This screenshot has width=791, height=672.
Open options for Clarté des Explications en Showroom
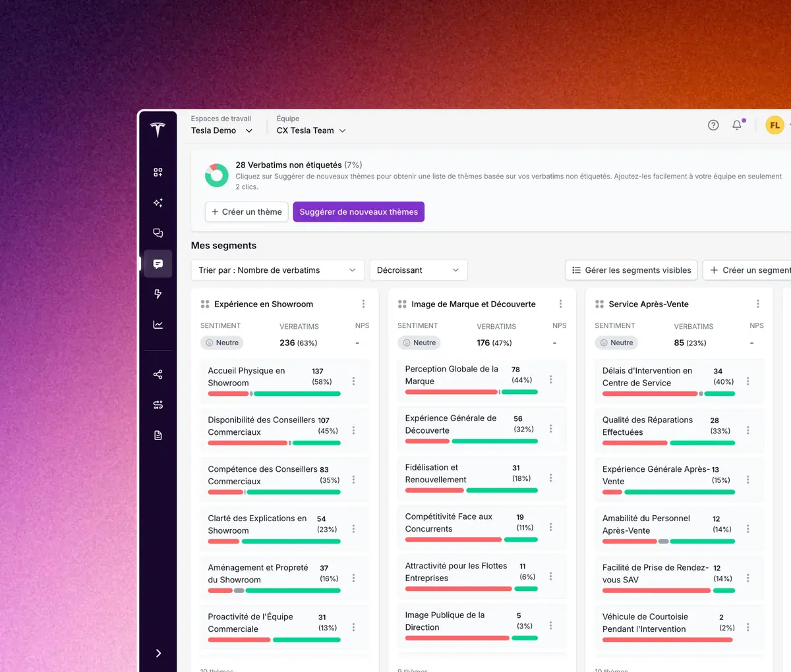pos(353,528)
